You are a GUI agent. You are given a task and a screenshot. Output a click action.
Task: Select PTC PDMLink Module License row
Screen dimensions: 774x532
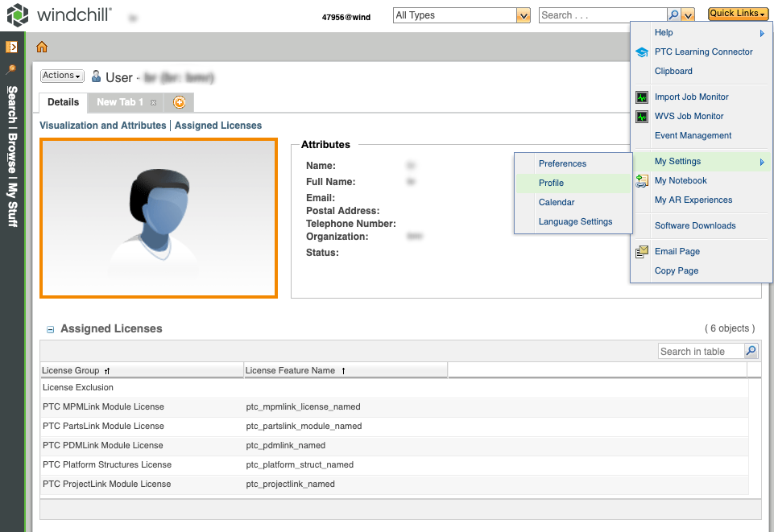pos(394,446)
